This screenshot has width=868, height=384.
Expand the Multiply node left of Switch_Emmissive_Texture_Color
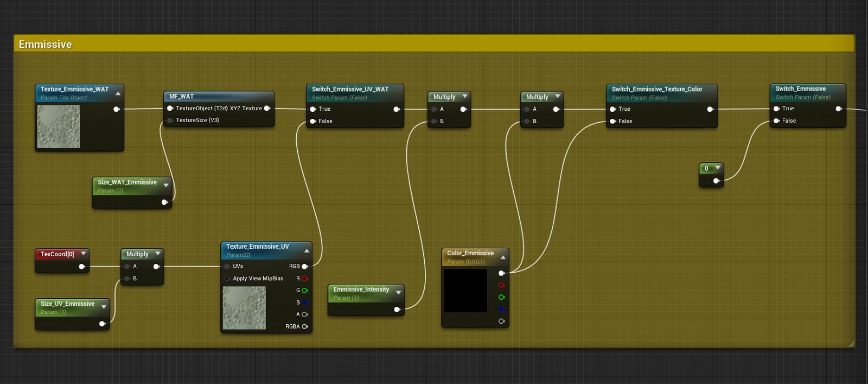click(558, 96)
